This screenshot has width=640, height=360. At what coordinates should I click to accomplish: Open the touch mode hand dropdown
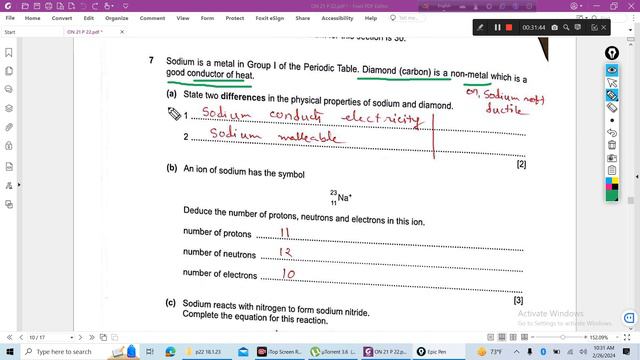tap(109, 6)
